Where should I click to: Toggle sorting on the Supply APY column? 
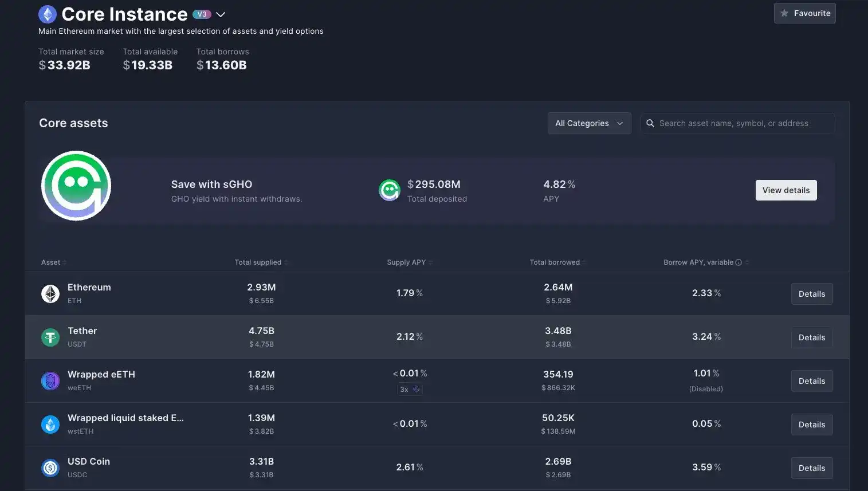coord(432,261)
